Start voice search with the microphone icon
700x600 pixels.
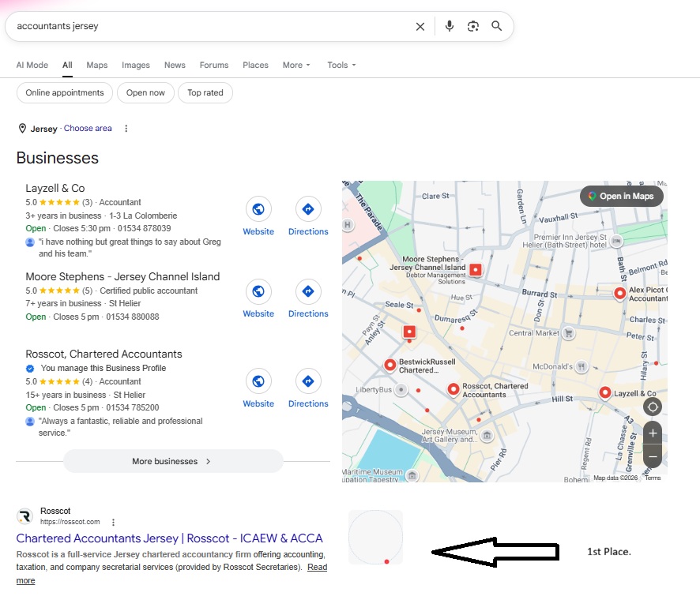click(x=450, y=26)
